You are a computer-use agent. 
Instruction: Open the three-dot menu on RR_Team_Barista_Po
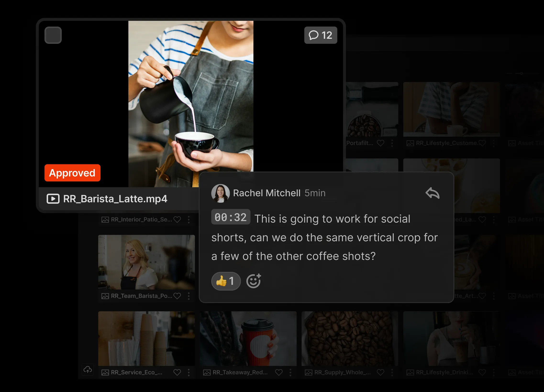[189, 296]
